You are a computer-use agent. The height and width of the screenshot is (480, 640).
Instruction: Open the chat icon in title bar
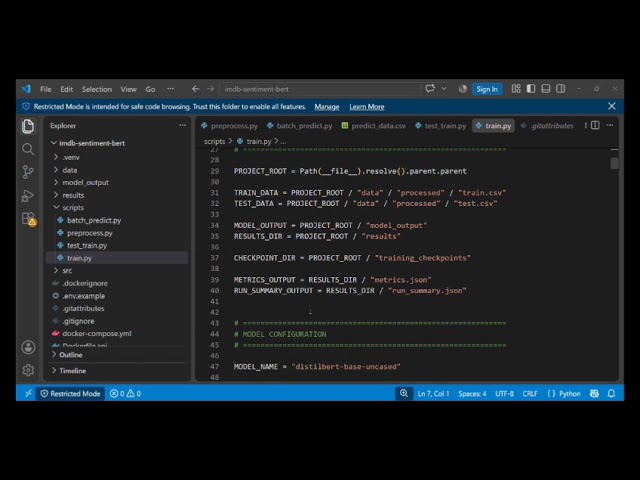430,89
